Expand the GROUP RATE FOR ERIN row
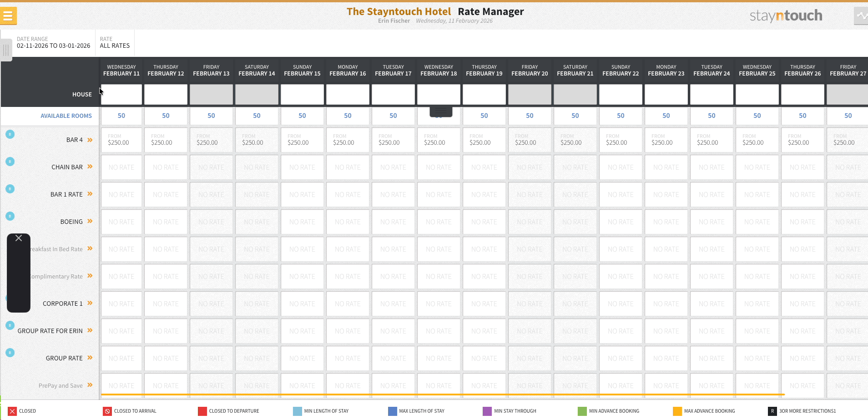The height and width of the screenshot is (420, 868). [x=90, y=330]
